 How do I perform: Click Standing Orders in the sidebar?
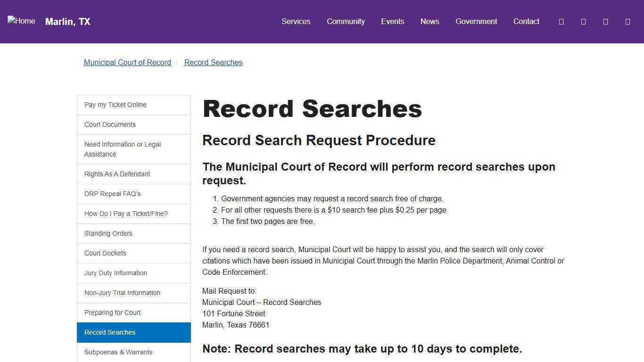point(108,233)
